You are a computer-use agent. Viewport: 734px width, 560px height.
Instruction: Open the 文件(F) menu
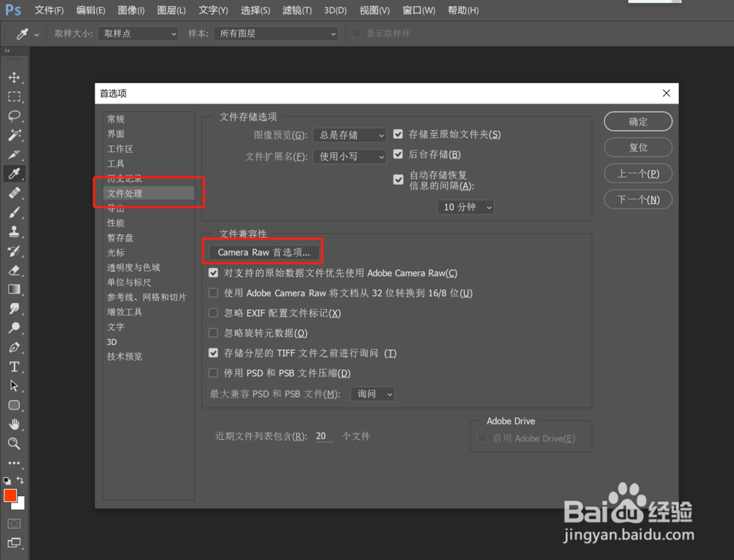pos(49,10)
